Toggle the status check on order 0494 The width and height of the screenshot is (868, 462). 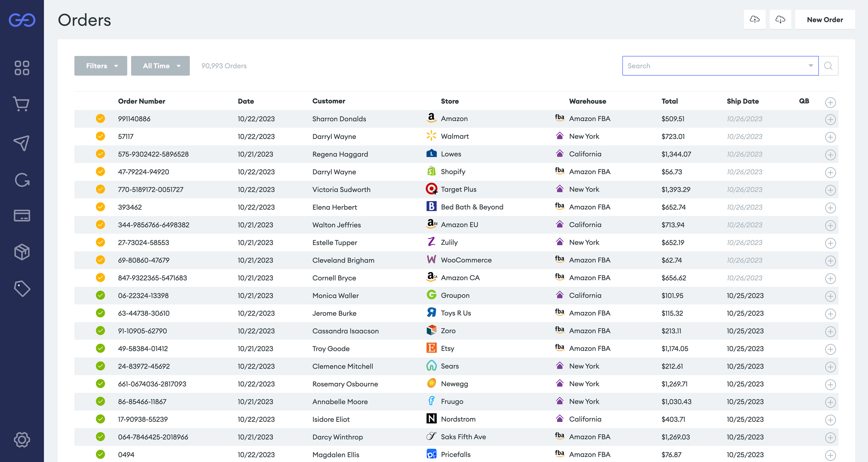[100, 454]
